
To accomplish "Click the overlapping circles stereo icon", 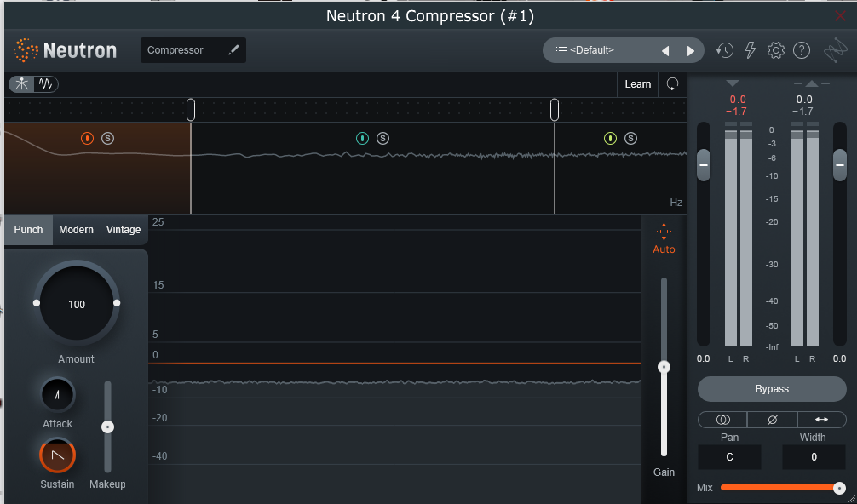I will pos(722,420).
